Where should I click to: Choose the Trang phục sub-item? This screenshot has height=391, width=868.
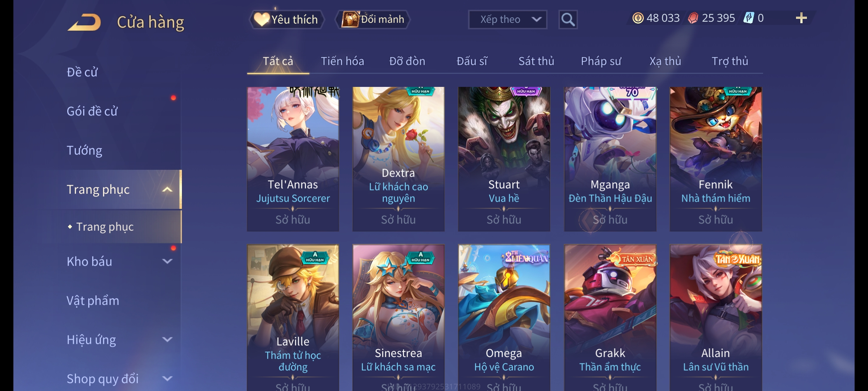tap(105, 227)
